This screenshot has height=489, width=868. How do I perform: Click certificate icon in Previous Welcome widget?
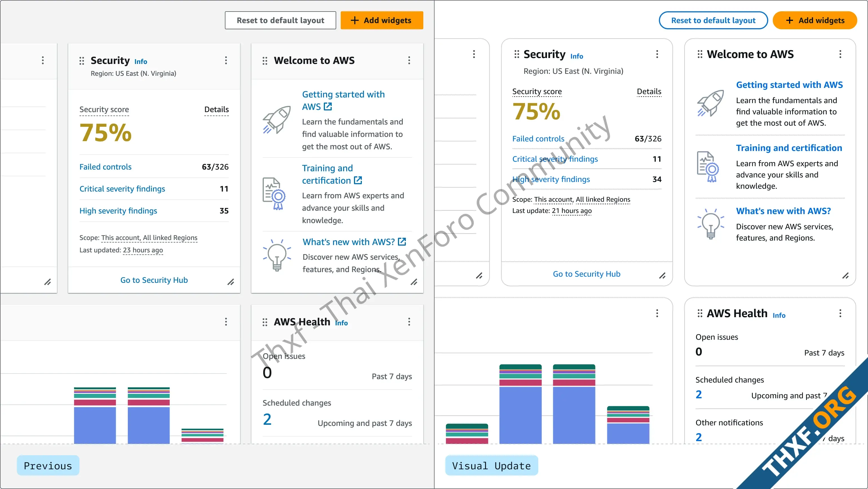(274, 194)
